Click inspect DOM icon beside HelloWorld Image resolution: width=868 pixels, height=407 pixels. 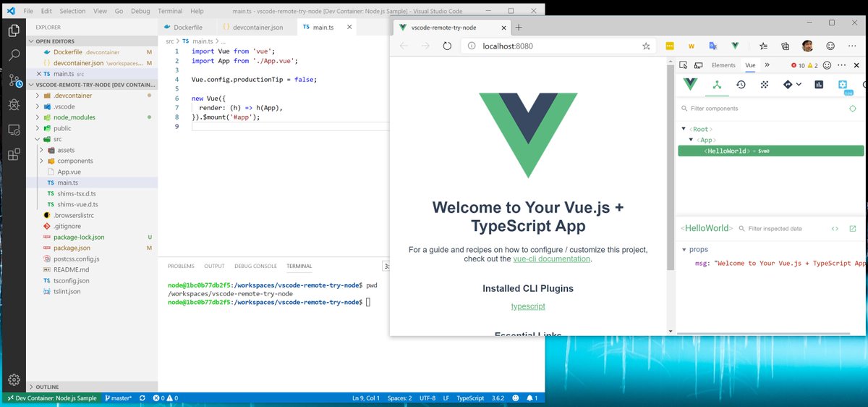pos(835,228)
